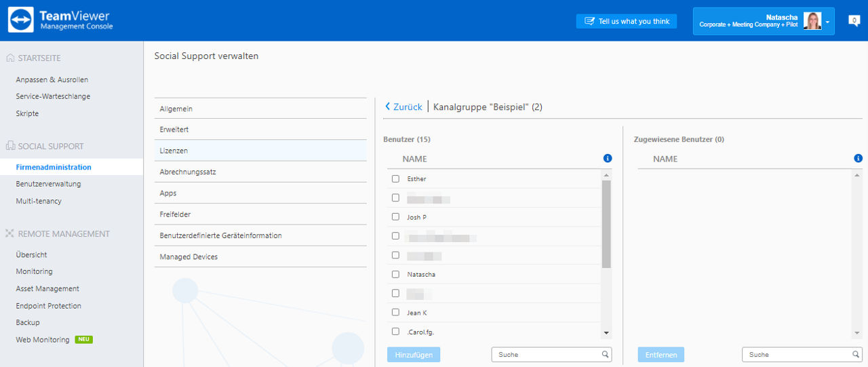Click the NAME column header in Benutzer list
Screen dimensions: 868x367
point(414,159)
